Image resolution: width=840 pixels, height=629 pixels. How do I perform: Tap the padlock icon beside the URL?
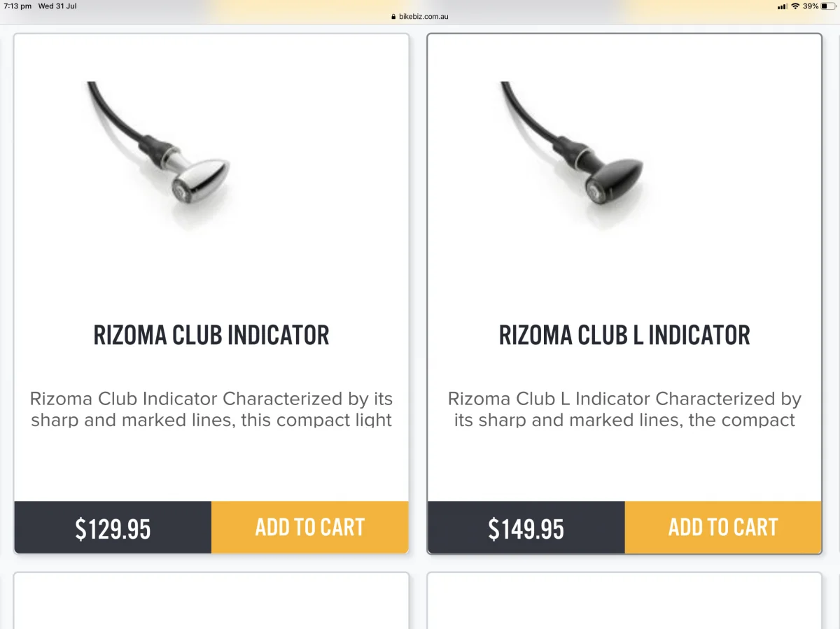point(394,17)
